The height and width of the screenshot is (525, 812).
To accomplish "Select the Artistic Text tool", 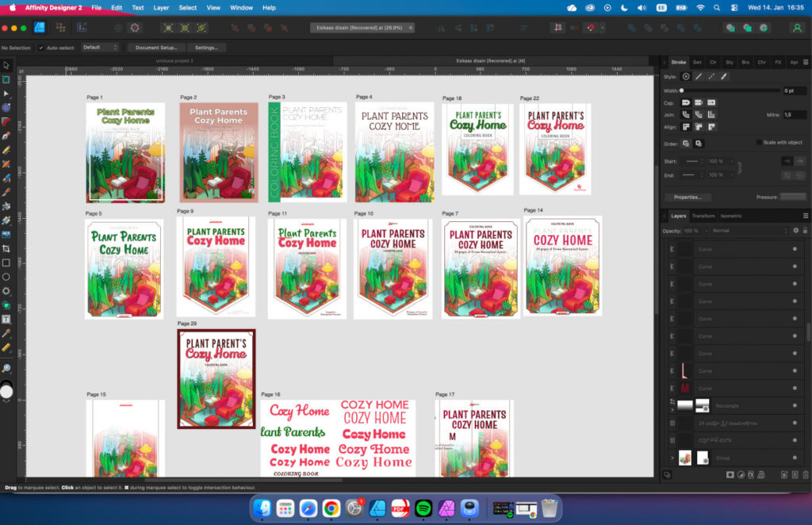I will 6,320.
